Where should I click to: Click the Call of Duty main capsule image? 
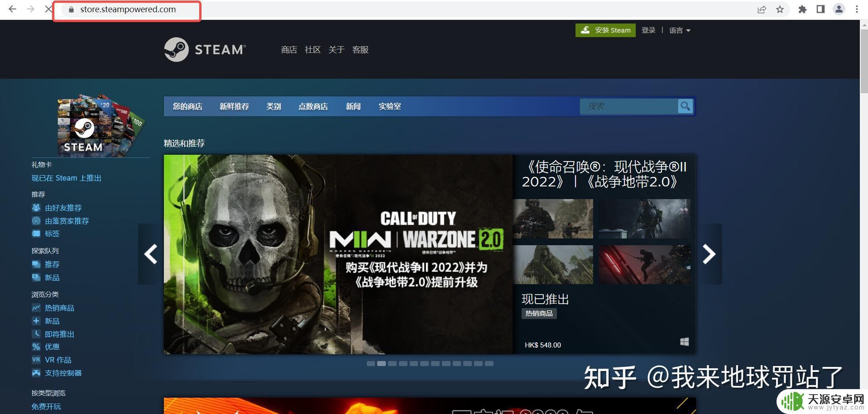pos(338,254)
